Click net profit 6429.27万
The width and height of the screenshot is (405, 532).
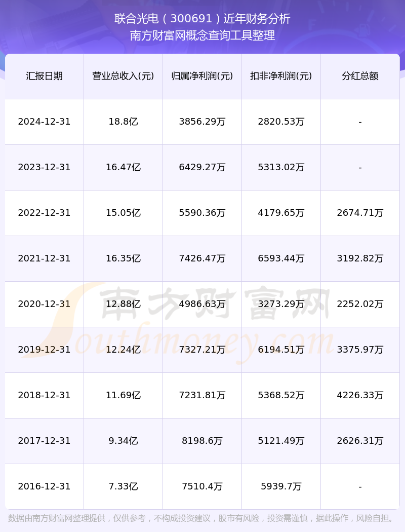[202, 167]
